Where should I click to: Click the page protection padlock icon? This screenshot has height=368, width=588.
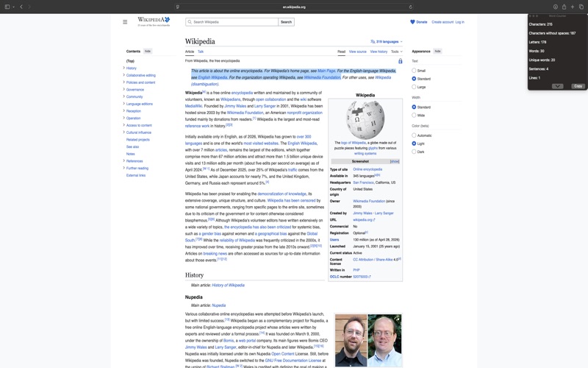point(400,61)
